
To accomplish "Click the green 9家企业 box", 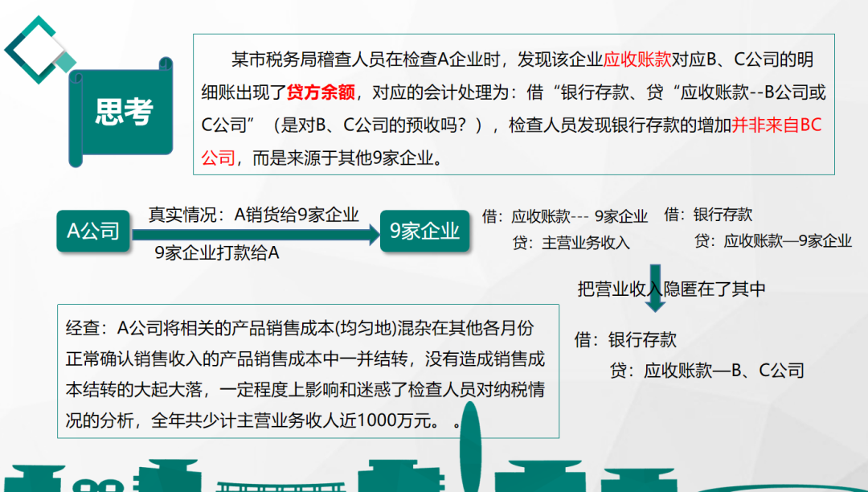I will [425, 232].
